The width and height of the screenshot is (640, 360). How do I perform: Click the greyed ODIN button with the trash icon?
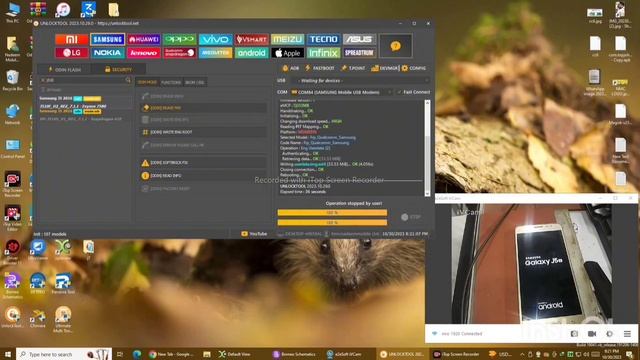[x=203, y=120]
